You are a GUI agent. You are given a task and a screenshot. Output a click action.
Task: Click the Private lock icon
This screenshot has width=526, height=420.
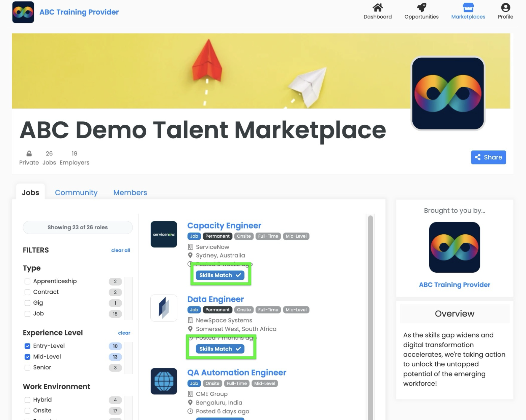coord(29,153)
